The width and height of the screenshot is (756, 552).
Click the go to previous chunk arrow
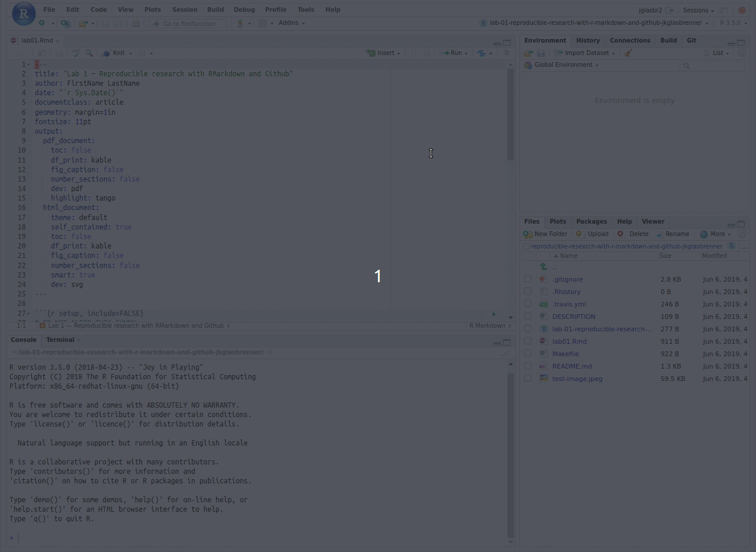click(414, 53)
